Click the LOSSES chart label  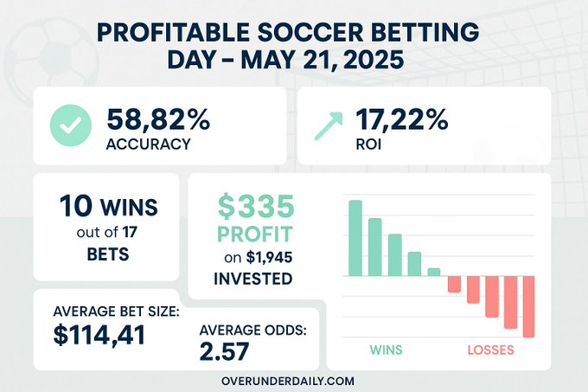[490, 350]
